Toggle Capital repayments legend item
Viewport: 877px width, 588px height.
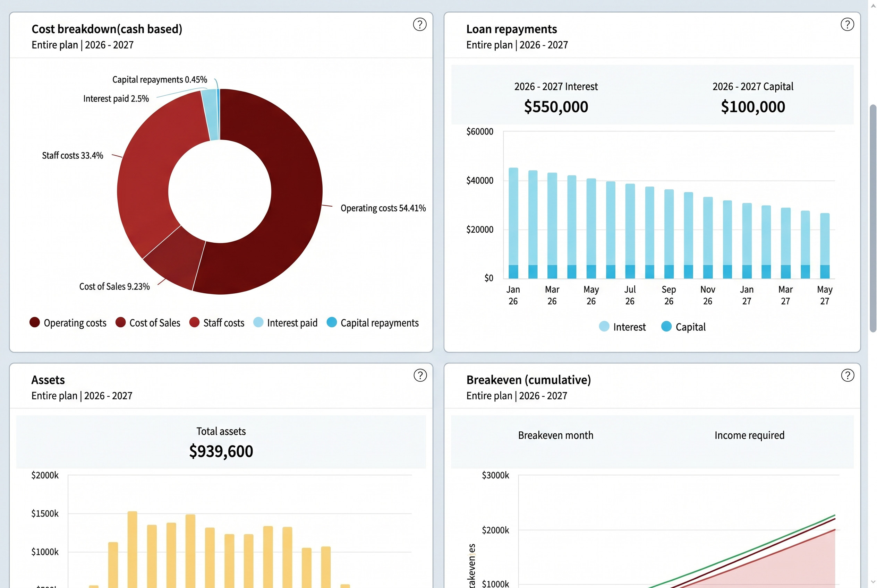[373, 322]
